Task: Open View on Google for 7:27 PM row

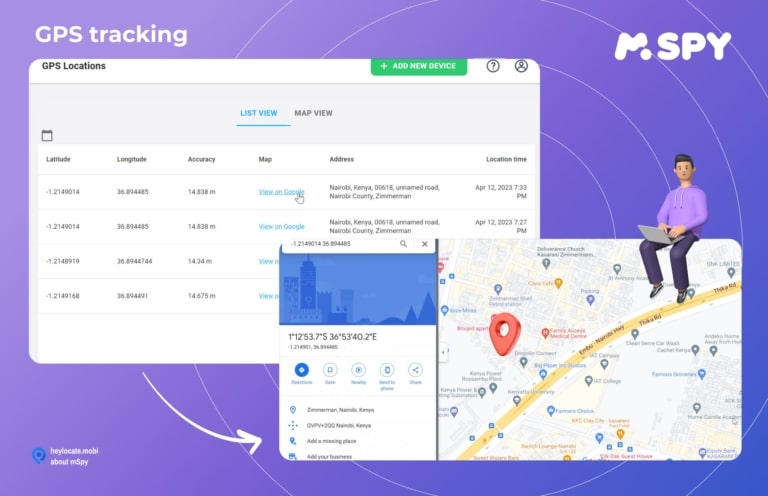Action: coord(282,227)
